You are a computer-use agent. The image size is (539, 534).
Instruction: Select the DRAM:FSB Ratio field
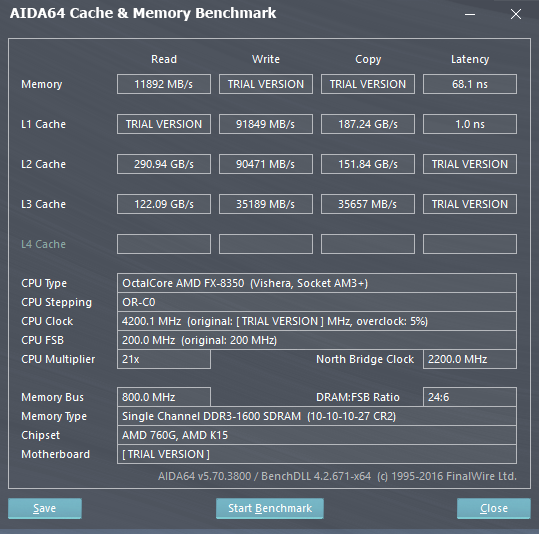pos(470,397)
